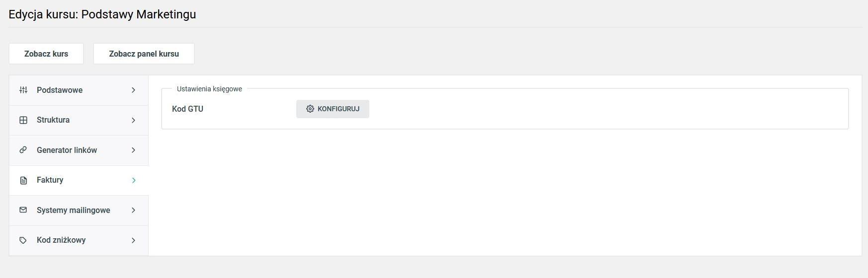Open the Systemy mailingowe tab
Image resolution: width=868 pixels, height=278 pixels.
[x=79, y=210]
